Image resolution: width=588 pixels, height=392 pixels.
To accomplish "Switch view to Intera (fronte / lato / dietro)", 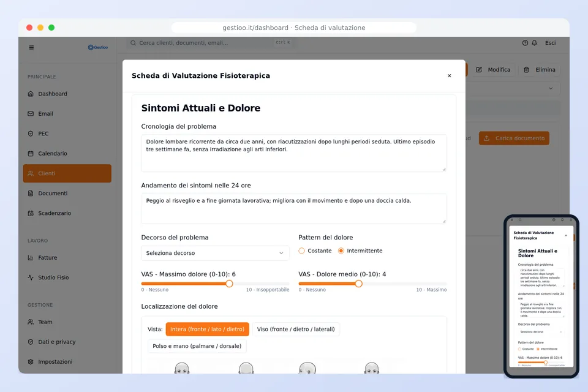I will point(208,330).
